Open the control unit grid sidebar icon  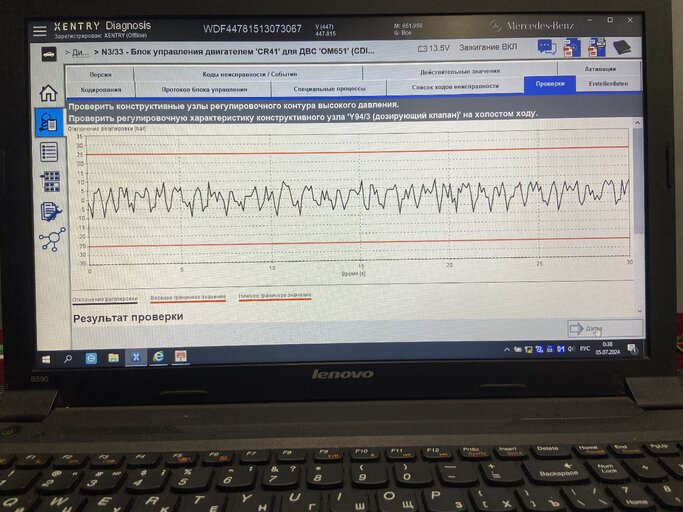[x=51, y=181]
